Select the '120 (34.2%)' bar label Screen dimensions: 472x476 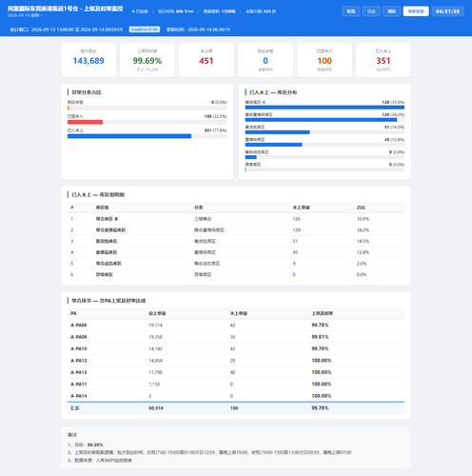[x=393, y=114]
